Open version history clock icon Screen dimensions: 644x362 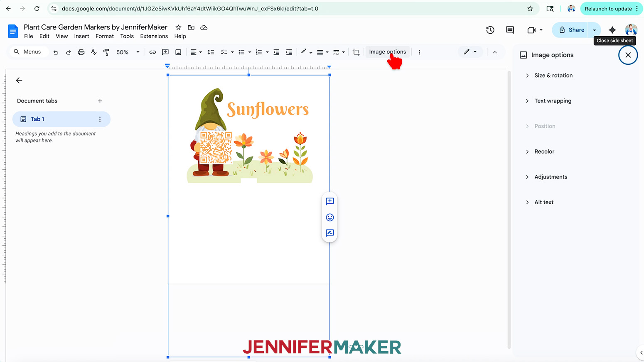[490, 30]
